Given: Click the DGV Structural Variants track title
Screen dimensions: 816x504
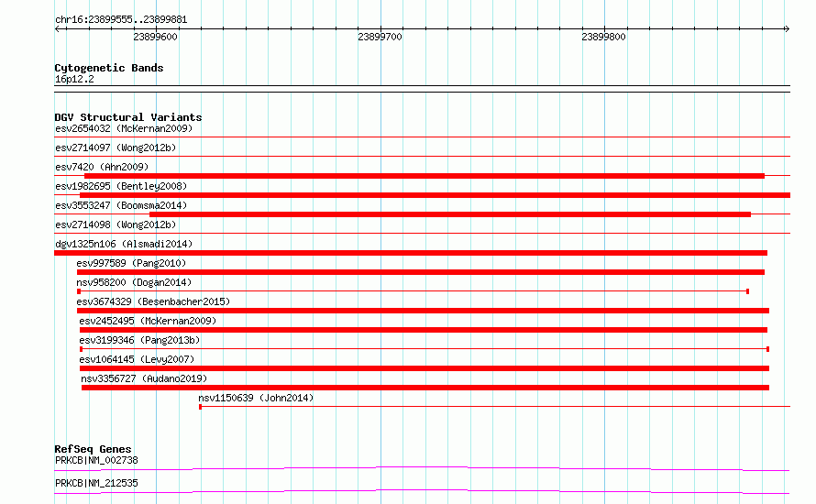Looking at the screenshot, I should click(x=128, y=117).
